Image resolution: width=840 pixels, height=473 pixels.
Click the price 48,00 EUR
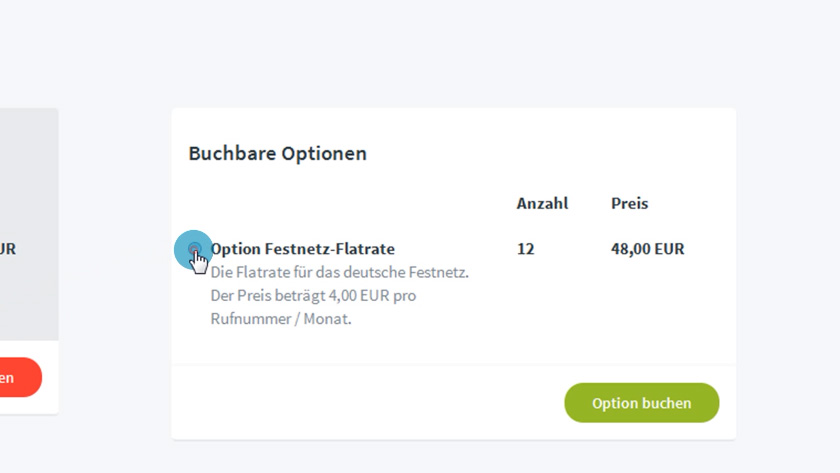(647, 249)
